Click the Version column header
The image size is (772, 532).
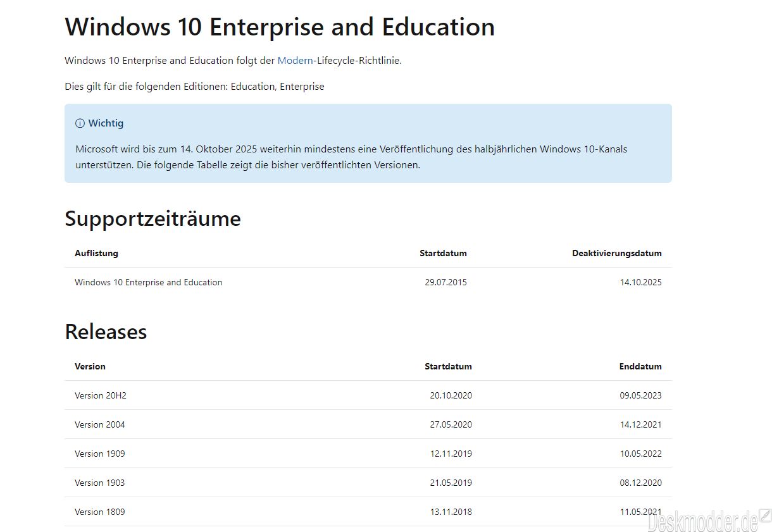pyautogui.click(x=90, y=366)
